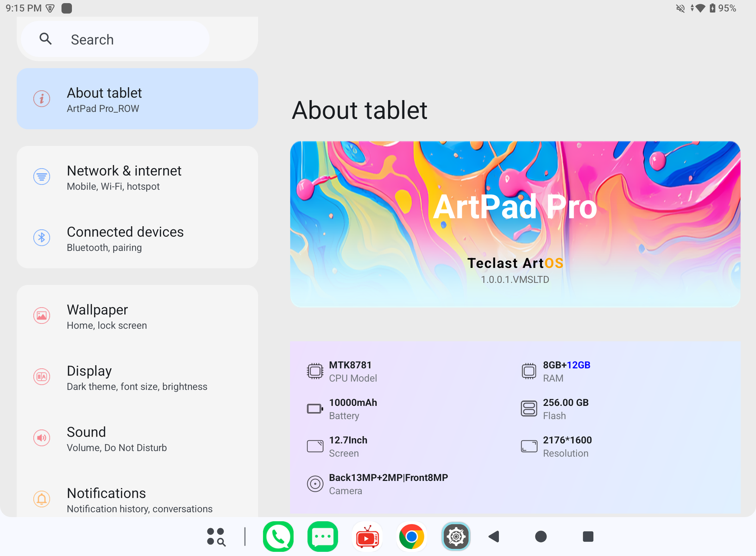Tap the 8GB+12GB RAM value
Image resolution: width=756 pixels, height=556 pixels.
tap(567, 365)
